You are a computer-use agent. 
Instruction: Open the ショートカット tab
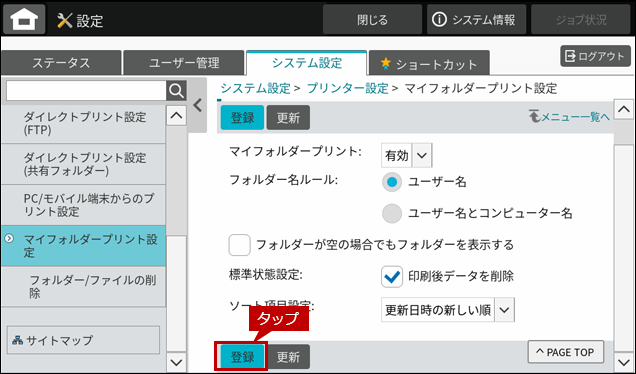click(429, 63)
